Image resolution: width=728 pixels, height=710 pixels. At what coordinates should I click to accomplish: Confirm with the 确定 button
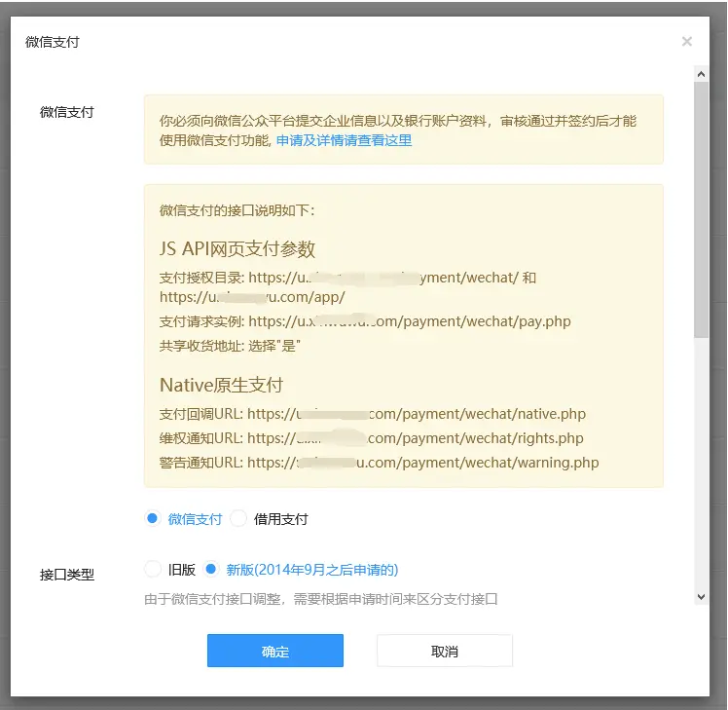click(275, 651)
